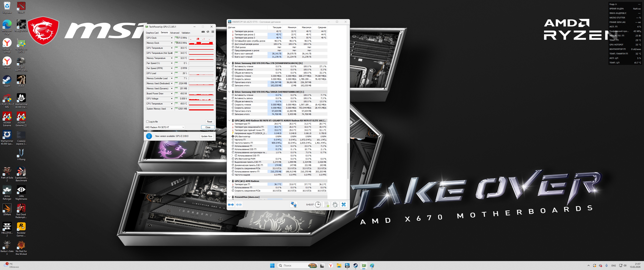Click HWiNFO expand columns arrows icon
The image size is (644, 270).
click(x=231, y=205)
